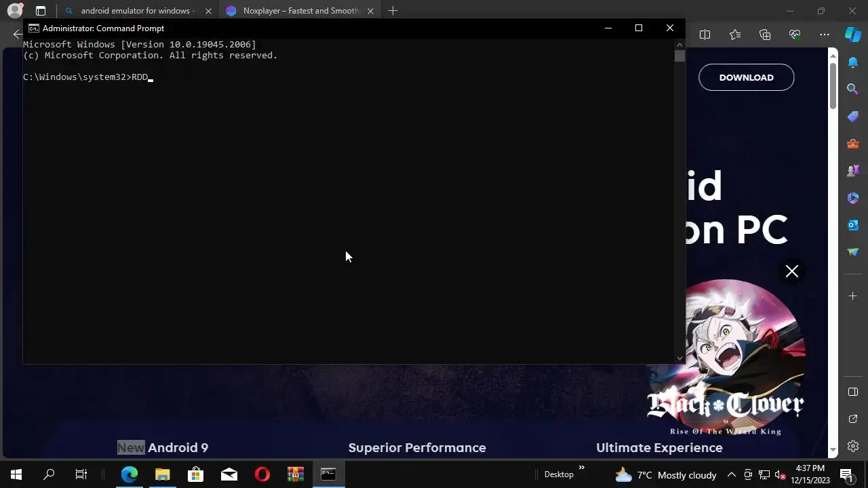Open Task View on the taskbar

pyautogui.click(x=81, y=474)
